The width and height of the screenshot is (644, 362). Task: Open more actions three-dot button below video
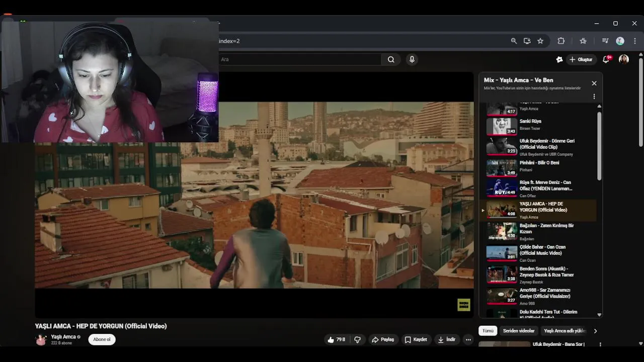468,339
